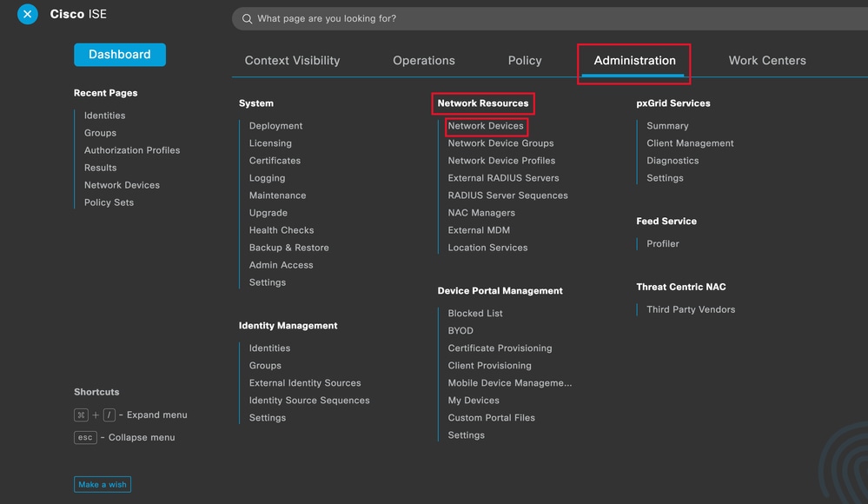Open Authorization Profiles in Recent Pages
The width and height of the screenshot is (868, 504).
click(132, 150)
